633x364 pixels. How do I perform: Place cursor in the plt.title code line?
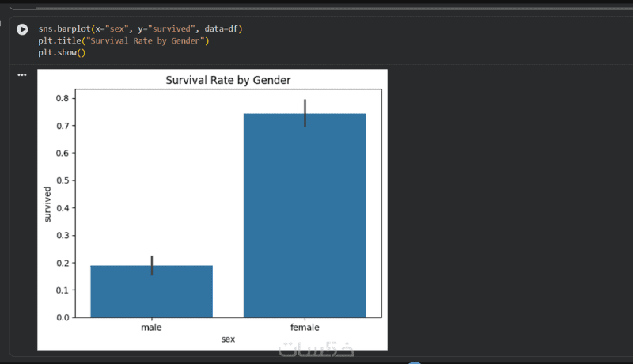[x=123, y=41]
